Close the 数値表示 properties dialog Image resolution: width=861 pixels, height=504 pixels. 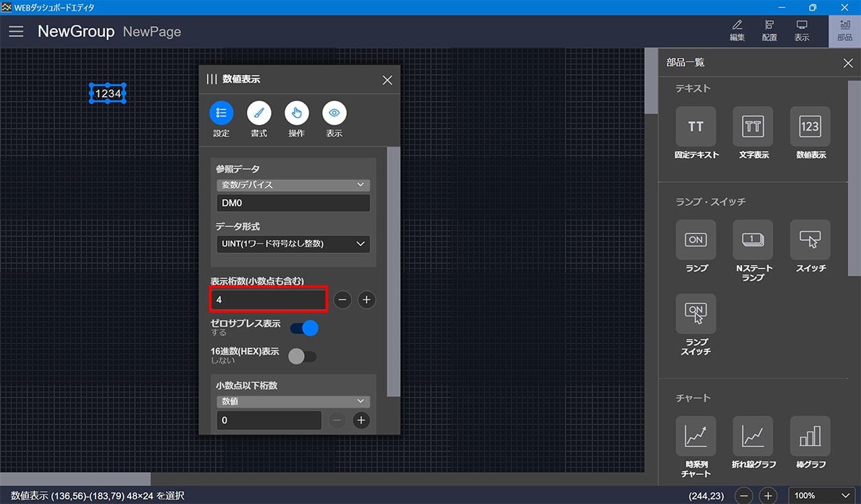click(387, 80)
